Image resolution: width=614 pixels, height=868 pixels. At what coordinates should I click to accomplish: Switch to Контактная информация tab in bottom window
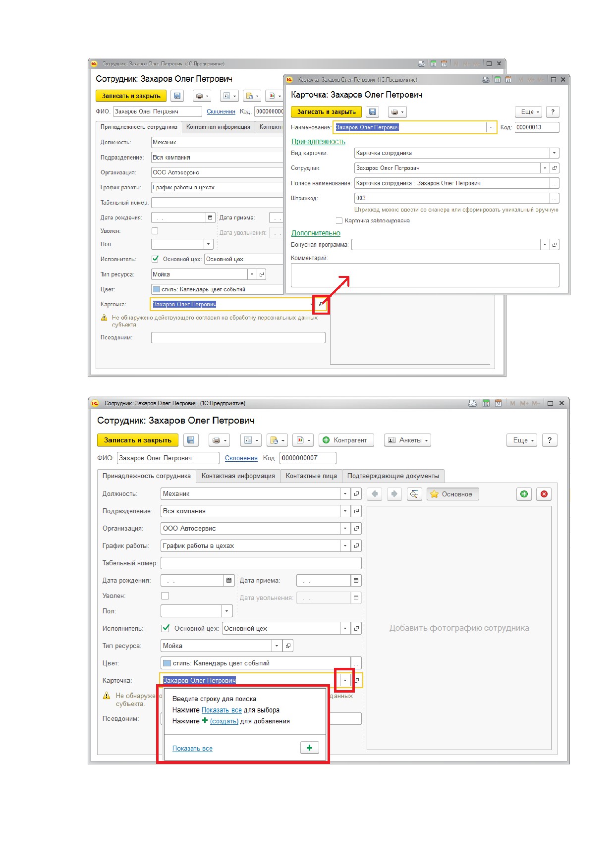point(238,476)
